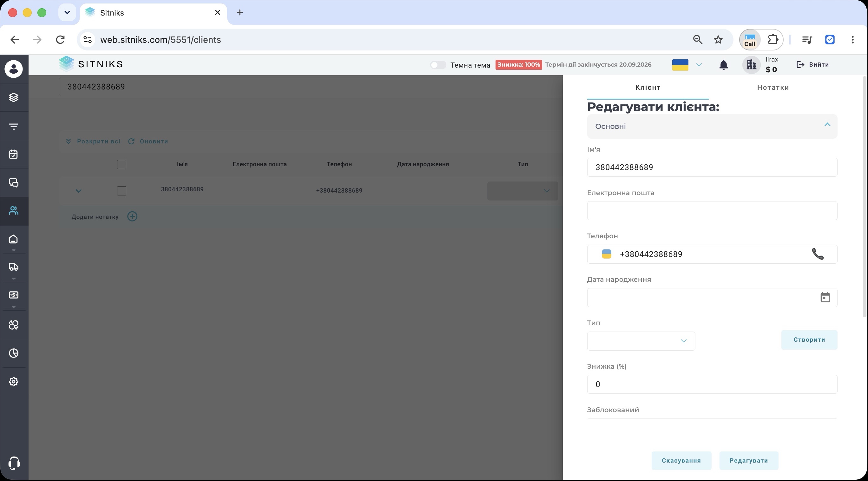Expand the warehouse sidebar submenu arrow
Screen dimensions: 868x481
pyautogui.click(x=13, y=250)
